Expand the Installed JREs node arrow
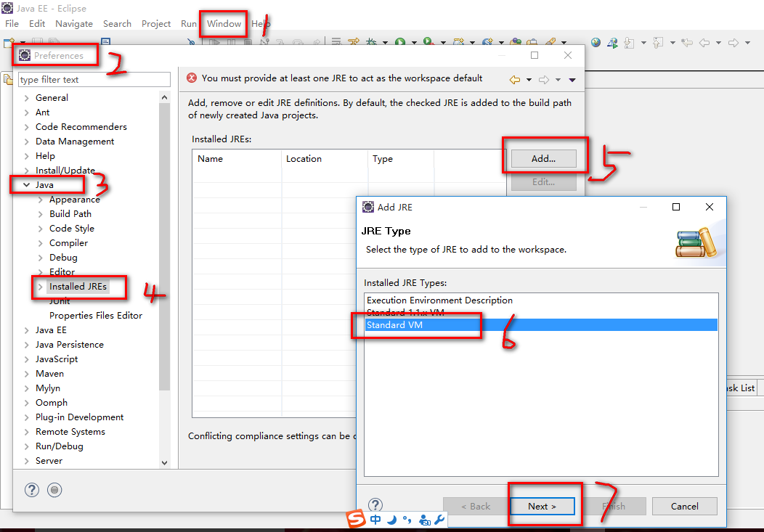 click(x=41, y=287)
